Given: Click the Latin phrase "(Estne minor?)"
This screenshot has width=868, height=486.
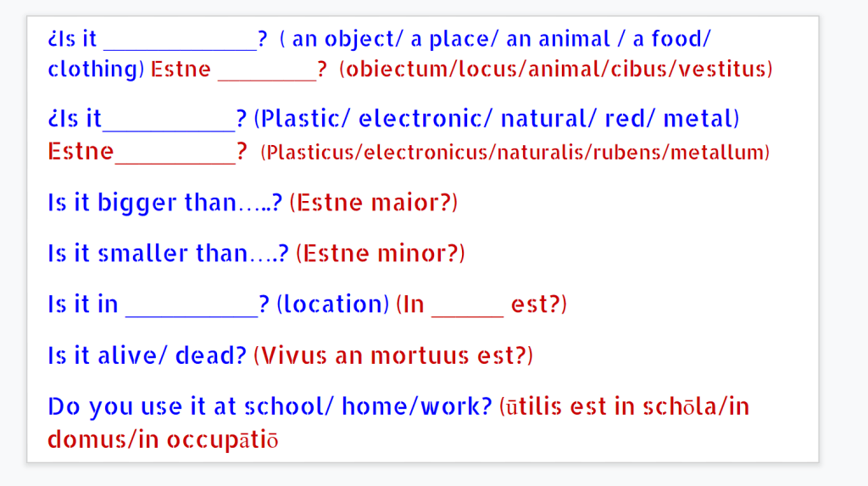Looking at the screenshot, I should [381, 254].
